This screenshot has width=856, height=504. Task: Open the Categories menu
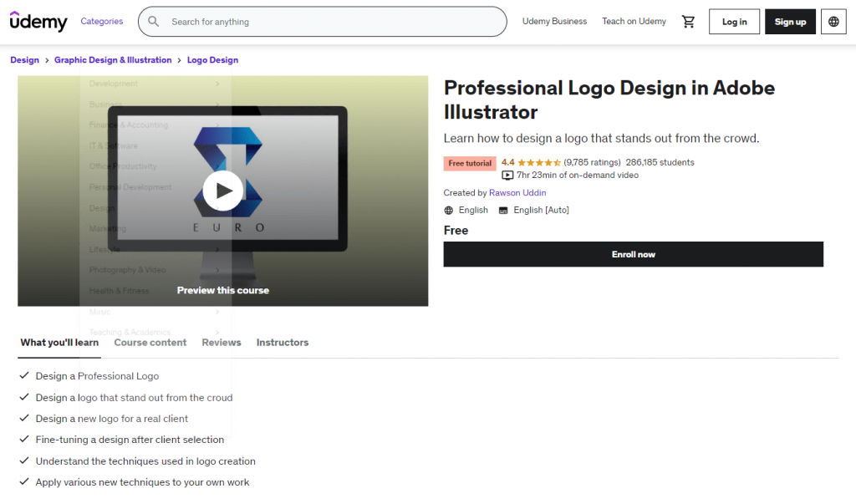[x=101, y=21]
